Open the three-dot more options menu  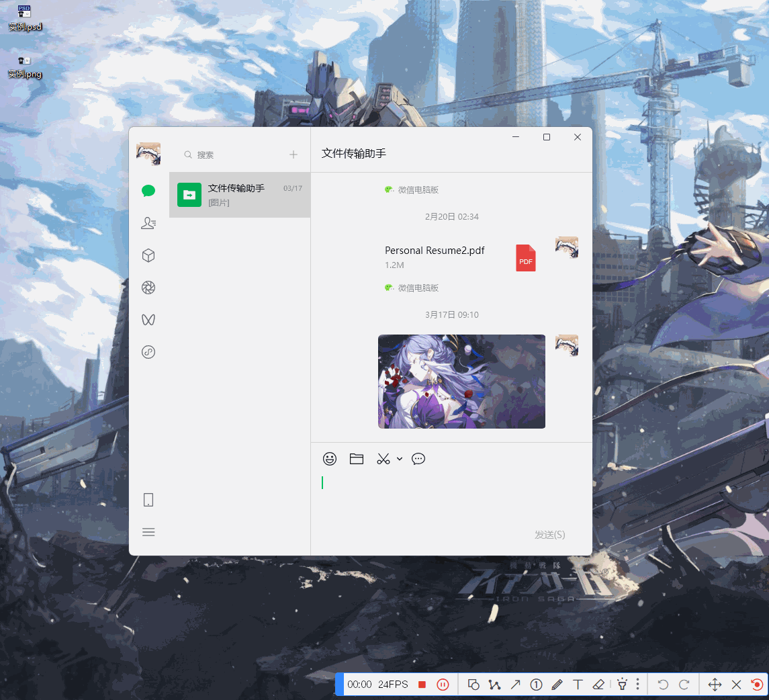[x=637, y=685]
